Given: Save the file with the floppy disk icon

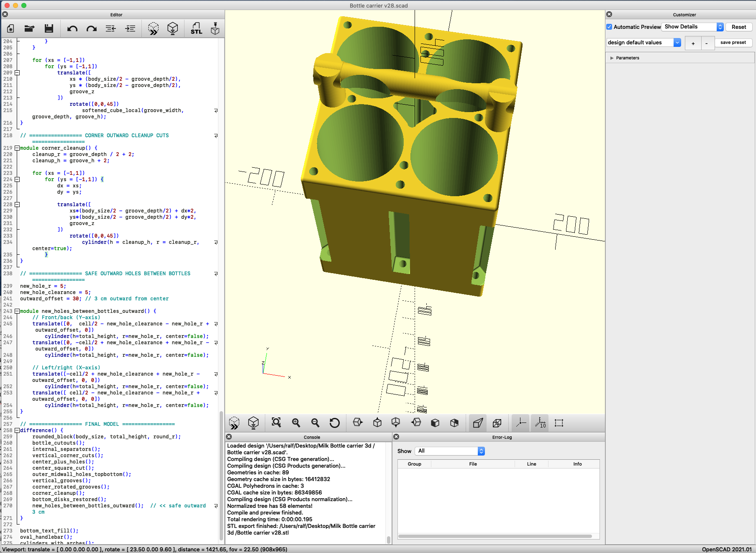Looking at the screenshot, I should click(49, 28).
